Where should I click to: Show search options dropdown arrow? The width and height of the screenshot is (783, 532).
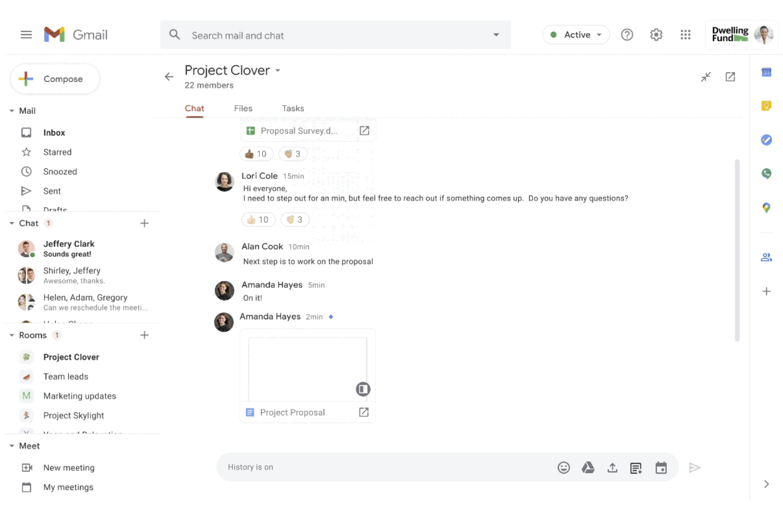(496, 35)
